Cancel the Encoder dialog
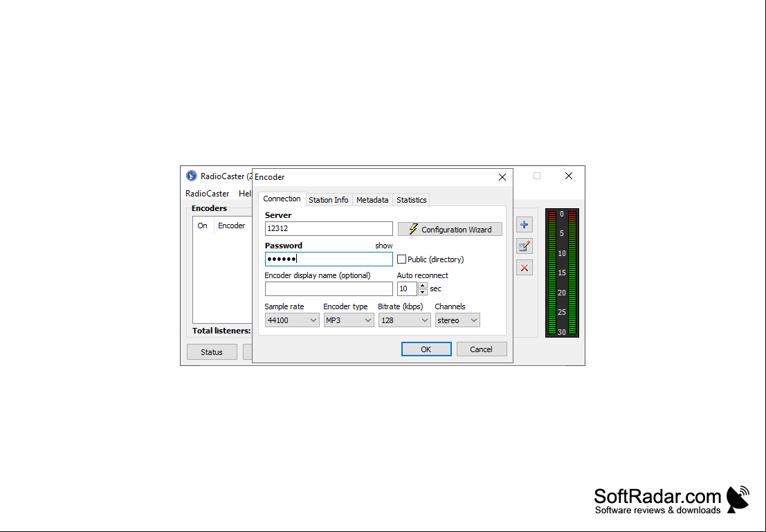This screenshot has width=766, height=532. coord(481,349)
